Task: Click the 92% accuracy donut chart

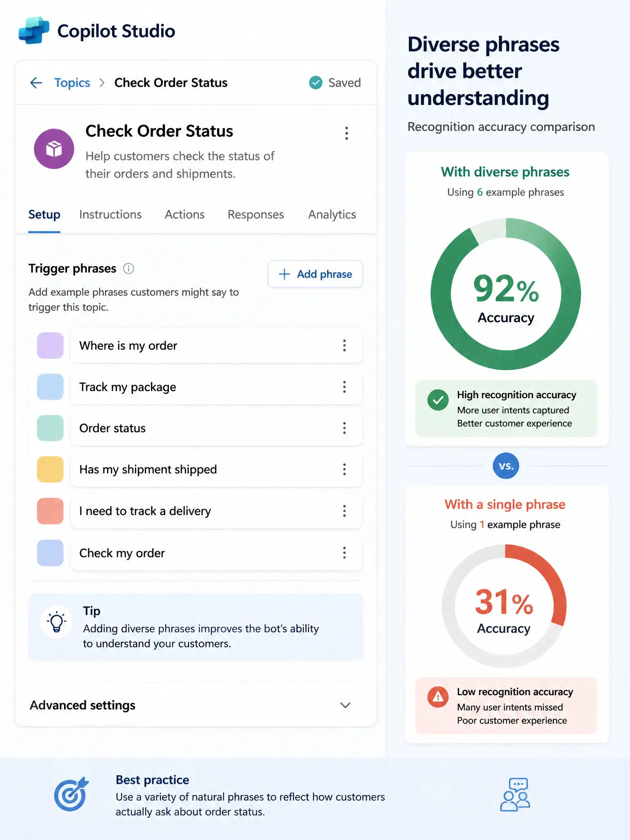Action: tap(506, 294)
